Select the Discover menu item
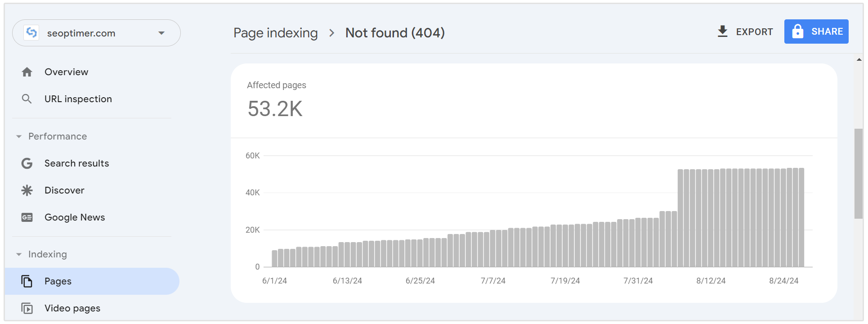The width and height of the screenshot is (868, 324). (x=64, y=190)
